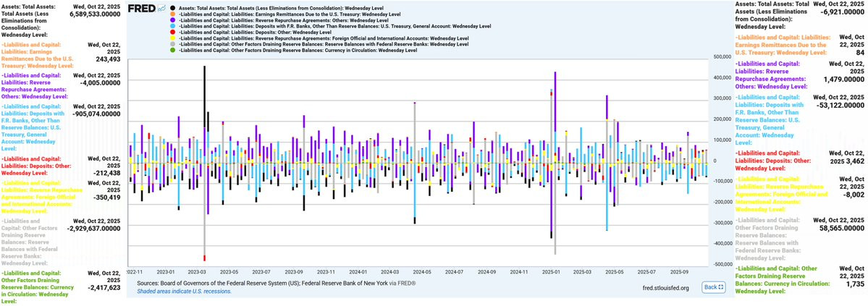Click the yellow Foreign Official Accounts legend dot
The height and width of the screenshot is (306, 868).
click(173, 38)
